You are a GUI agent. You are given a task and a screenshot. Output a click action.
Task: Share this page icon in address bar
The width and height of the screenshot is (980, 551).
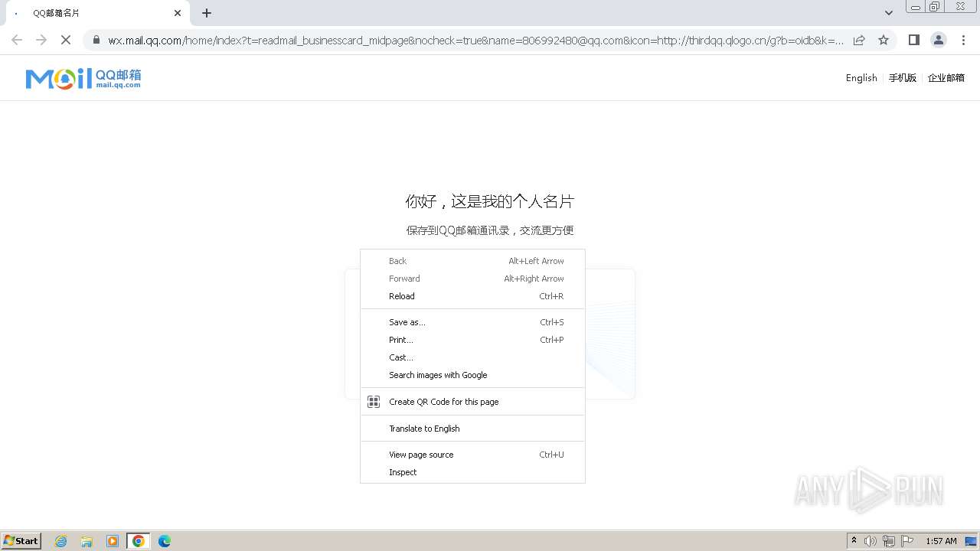coord(859,40)
